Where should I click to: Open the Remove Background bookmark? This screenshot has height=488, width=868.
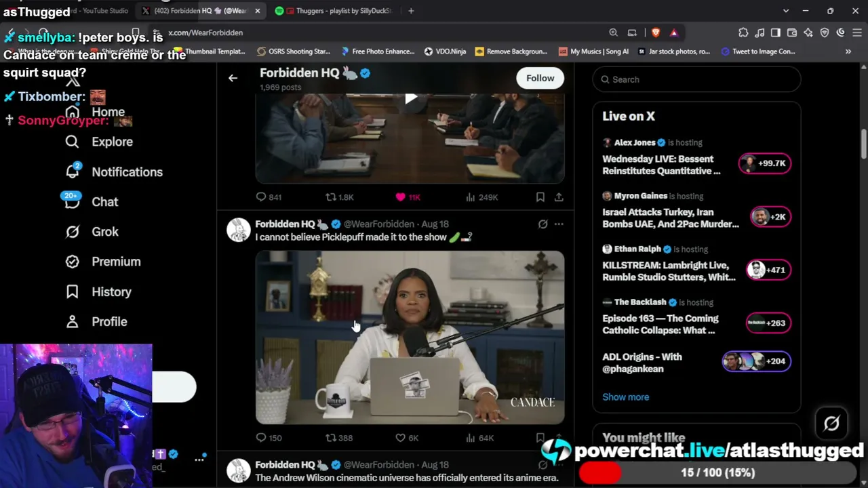(x=511, y=52)
